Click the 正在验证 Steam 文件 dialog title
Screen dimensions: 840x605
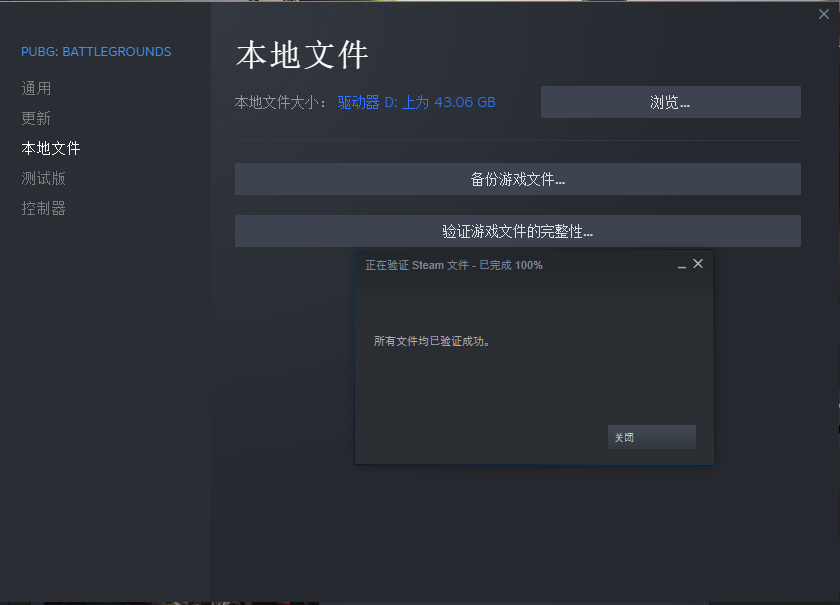point(454,265)
